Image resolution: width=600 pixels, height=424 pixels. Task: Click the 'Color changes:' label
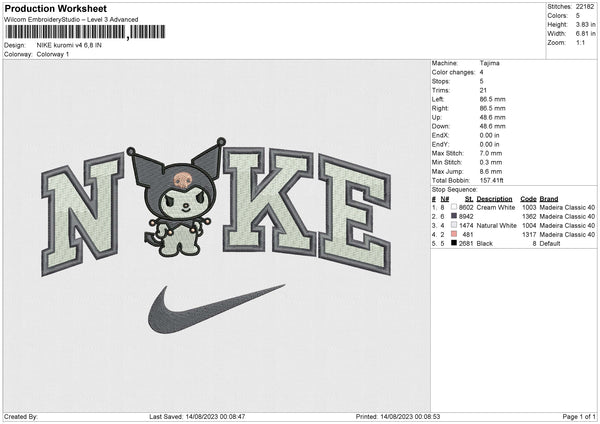tap(453, 72)
